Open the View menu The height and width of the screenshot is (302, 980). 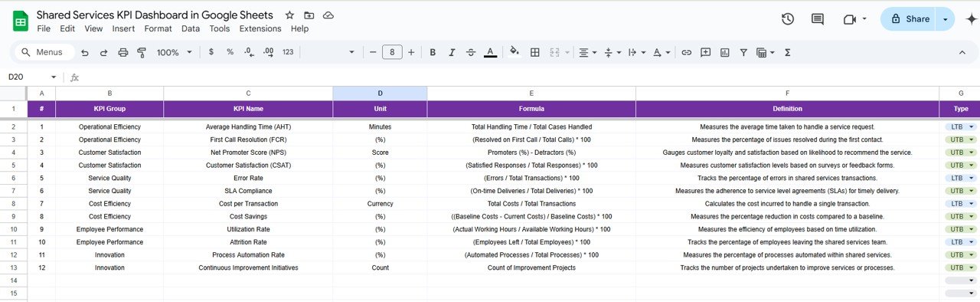(x=93, y=28)
